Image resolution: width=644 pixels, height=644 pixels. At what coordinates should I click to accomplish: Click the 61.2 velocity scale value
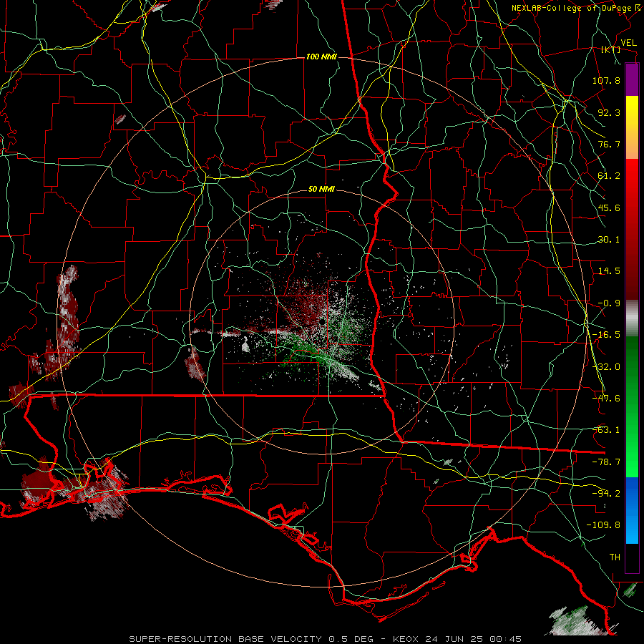pos(609,176)
